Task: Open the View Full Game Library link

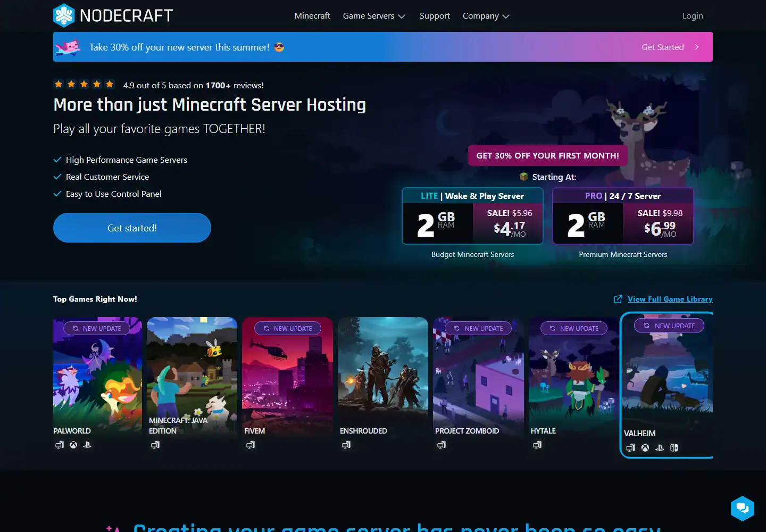Action: (x=670, y=299)
